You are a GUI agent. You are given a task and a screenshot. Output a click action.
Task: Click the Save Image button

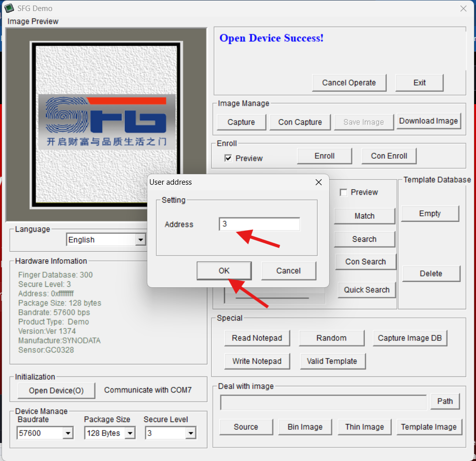coord(364,122)
